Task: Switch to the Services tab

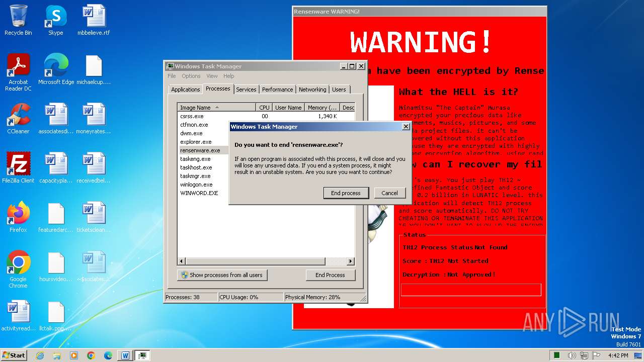Action: 246,89
